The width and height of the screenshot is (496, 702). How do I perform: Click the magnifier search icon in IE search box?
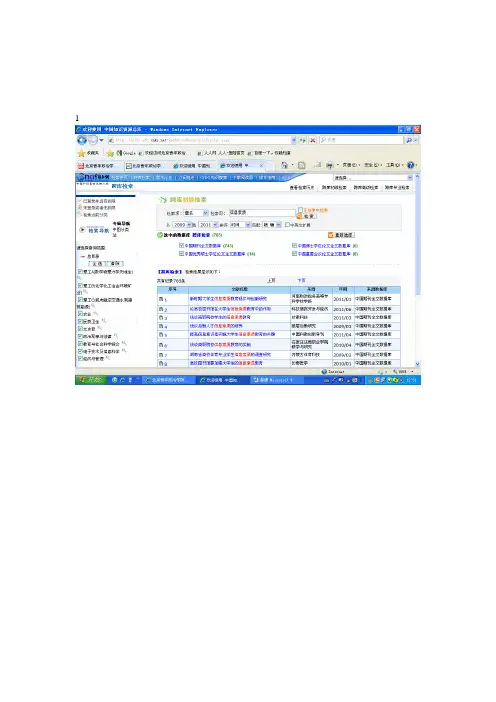409,140
